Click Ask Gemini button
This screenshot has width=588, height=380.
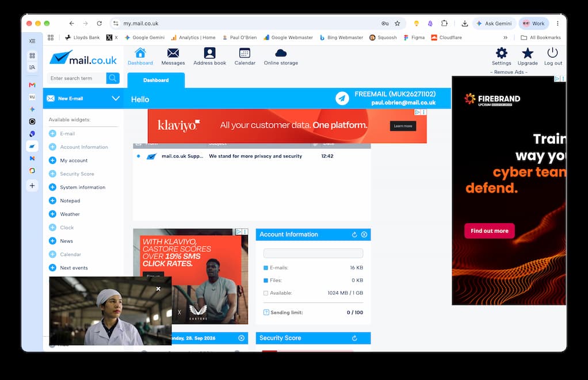click(x=494, y=23)
